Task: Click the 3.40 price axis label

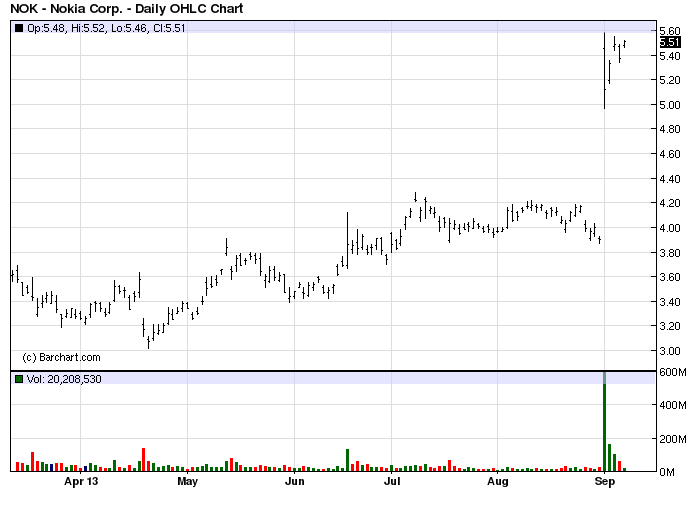Action: click(x=670, y=302)
